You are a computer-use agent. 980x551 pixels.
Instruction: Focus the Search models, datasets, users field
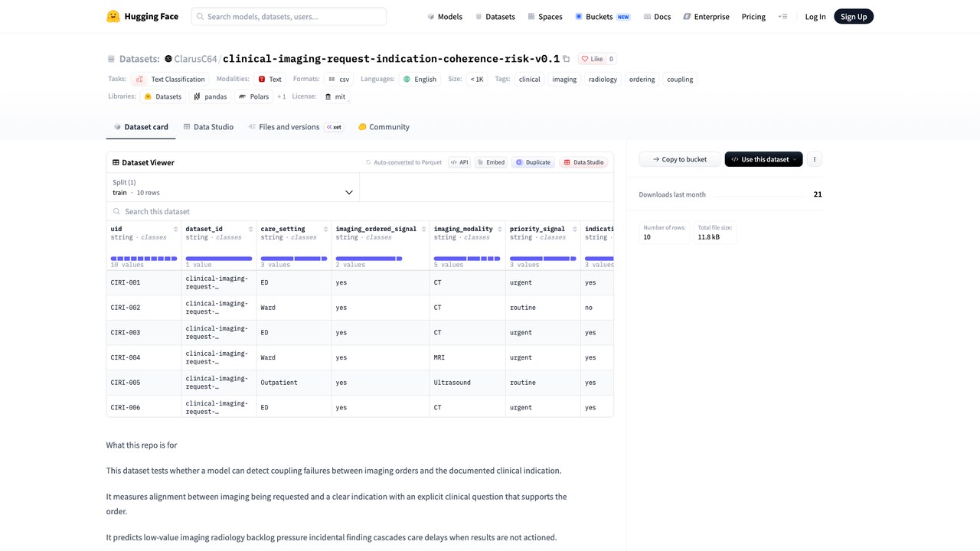pyautogui.click(x=289, y=16)
